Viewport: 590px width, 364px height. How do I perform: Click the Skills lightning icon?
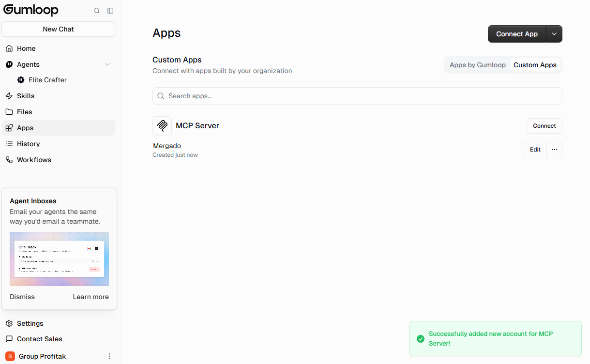(x=9, y=96)
